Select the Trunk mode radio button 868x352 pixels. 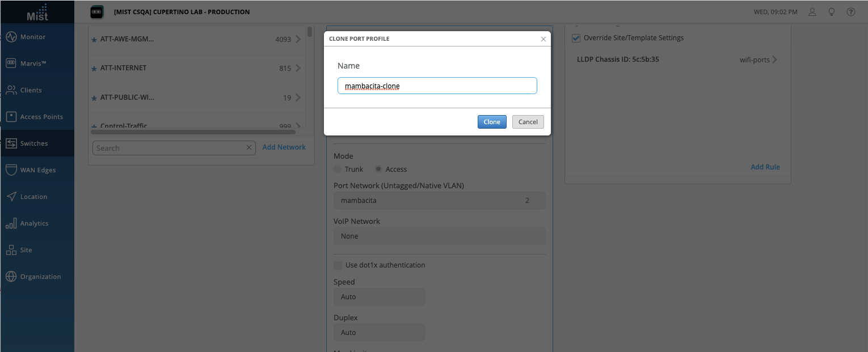click(338, 169)
